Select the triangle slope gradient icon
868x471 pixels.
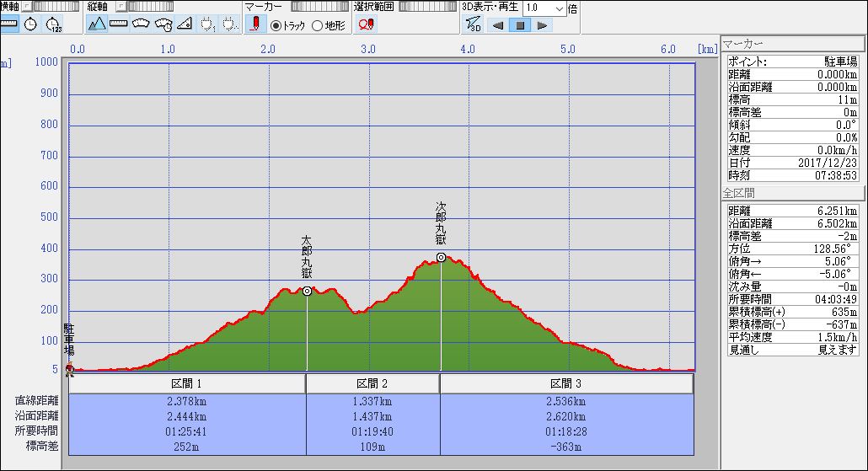pos(185,24)
